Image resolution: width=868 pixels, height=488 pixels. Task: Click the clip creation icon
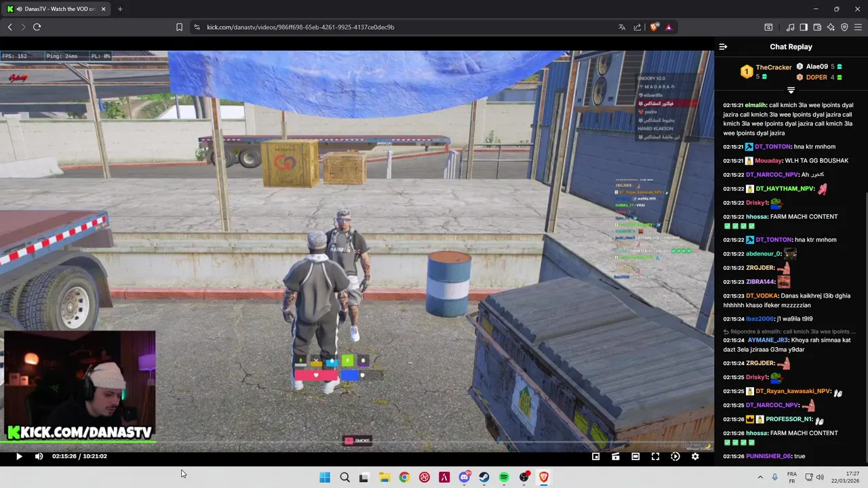615,456
